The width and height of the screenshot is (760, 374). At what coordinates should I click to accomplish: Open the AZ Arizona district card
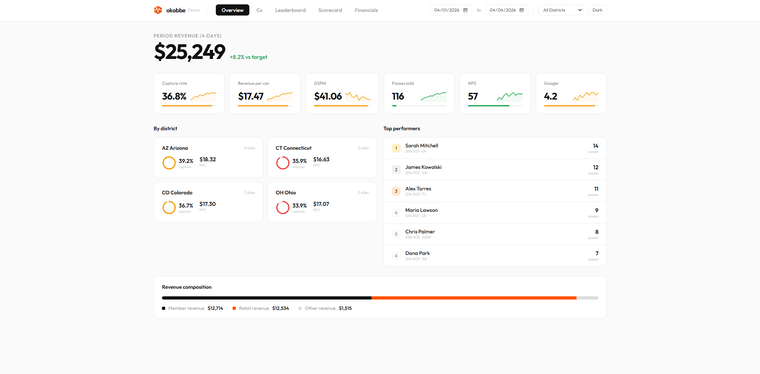(x=208, y=157)
